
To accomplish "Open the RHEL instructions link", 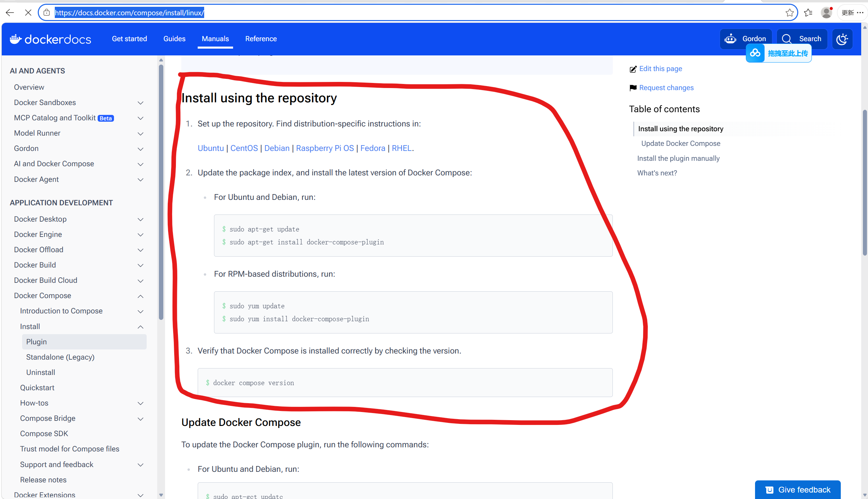I will 402,149.
